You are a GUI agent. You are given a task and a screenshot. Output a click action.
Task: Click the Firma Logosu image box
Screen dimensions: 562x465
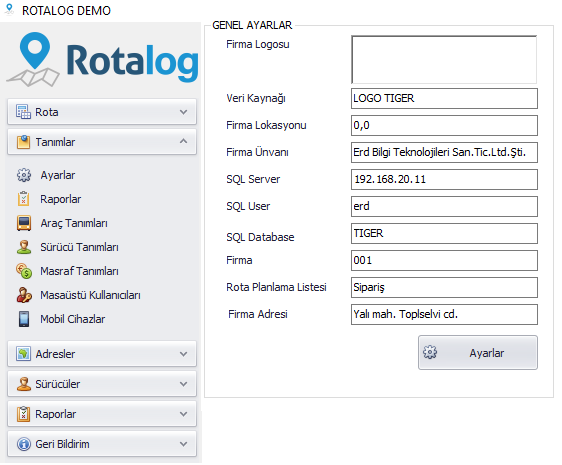[444, 60]
